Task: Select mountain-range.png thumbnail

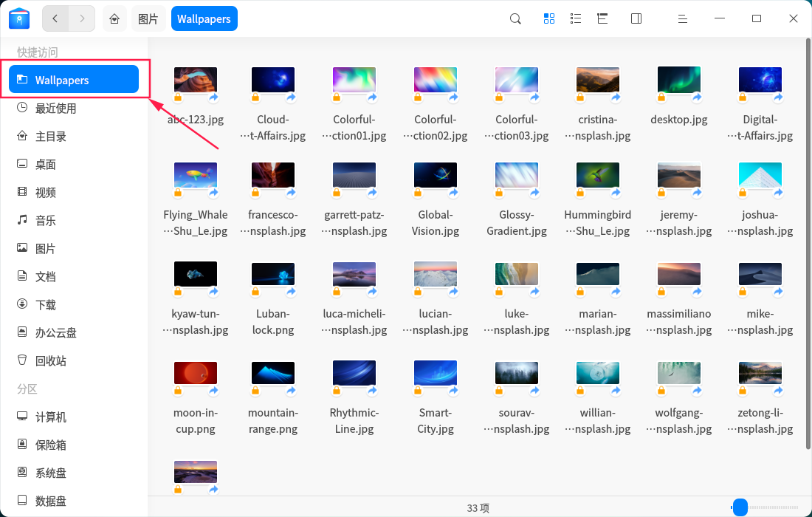Action: point(273,373)
